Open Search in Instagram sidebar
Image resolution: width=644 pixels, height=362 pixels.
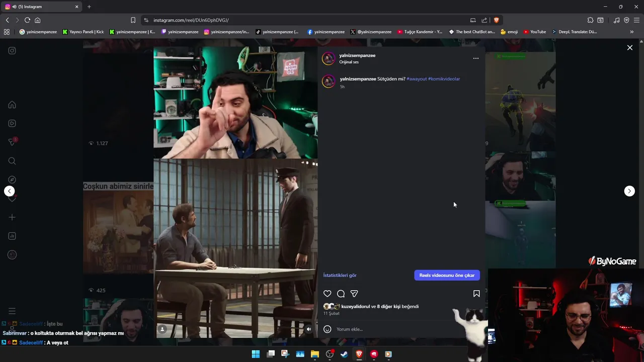(12, 161)
